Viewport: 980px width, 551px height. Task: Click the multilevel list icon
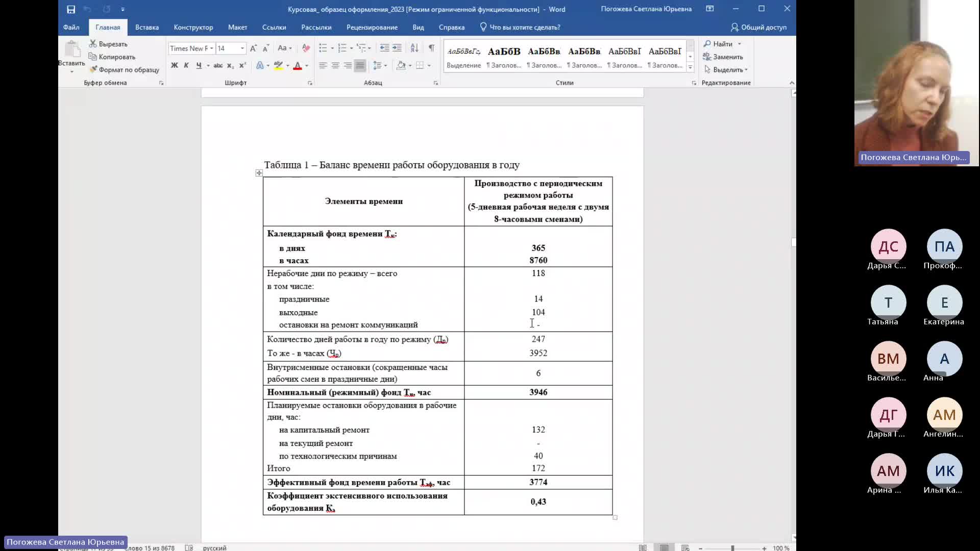coord(361,48)
